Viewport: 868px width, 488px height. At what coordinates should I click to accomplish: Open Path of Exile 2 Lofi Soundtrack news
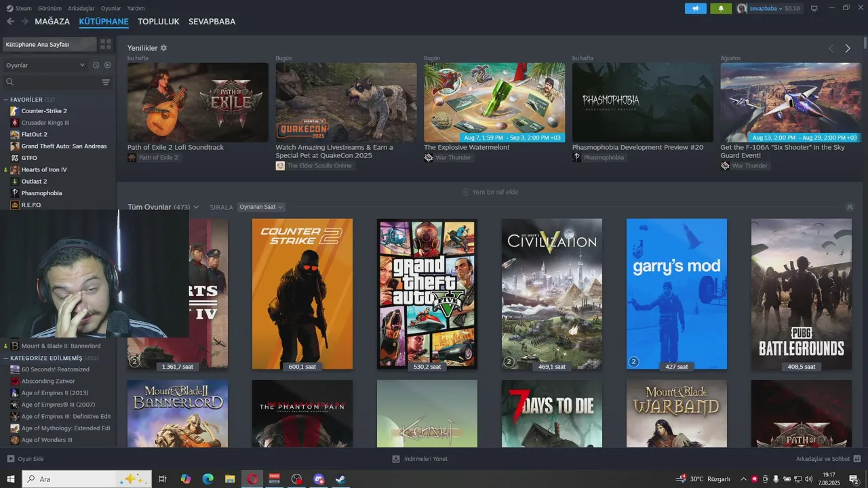click(x=198, y=102)
